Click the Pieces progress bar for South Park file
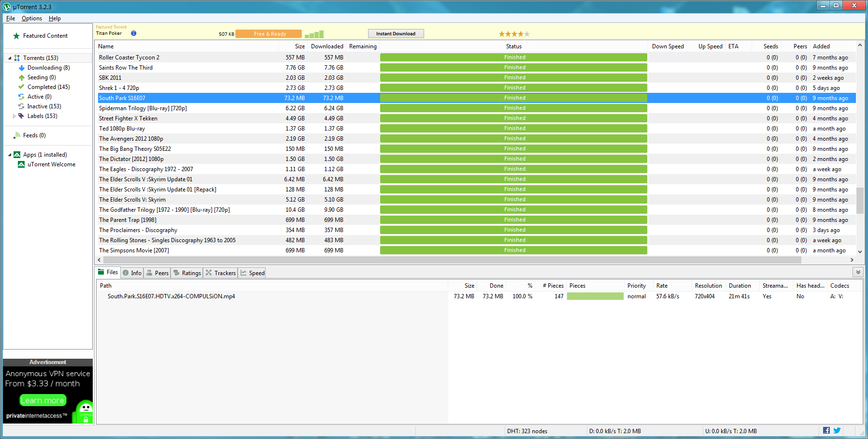This screenshot has height=439, width=868. point(595,296)
